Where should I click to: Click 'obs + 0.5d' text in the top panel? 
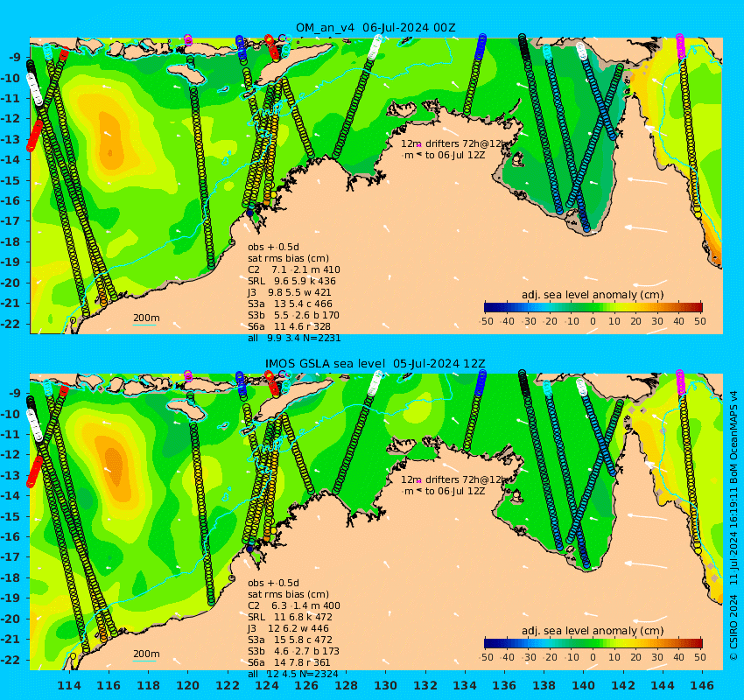click(x=273, y=247)
